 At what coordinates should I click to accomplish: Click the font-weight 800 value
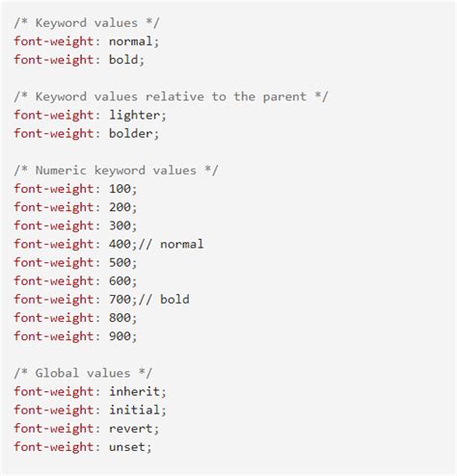click(x=120, y=318)
